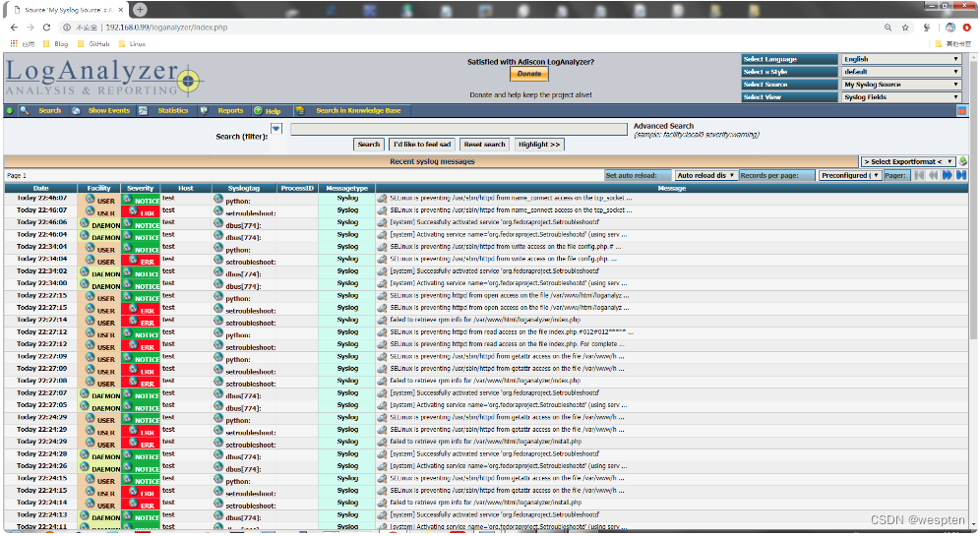This screenshot has width=980, height=536.
Task: Click the message icon in the 22:27:14 failed to retrieve row
Action: coord(382,320)
